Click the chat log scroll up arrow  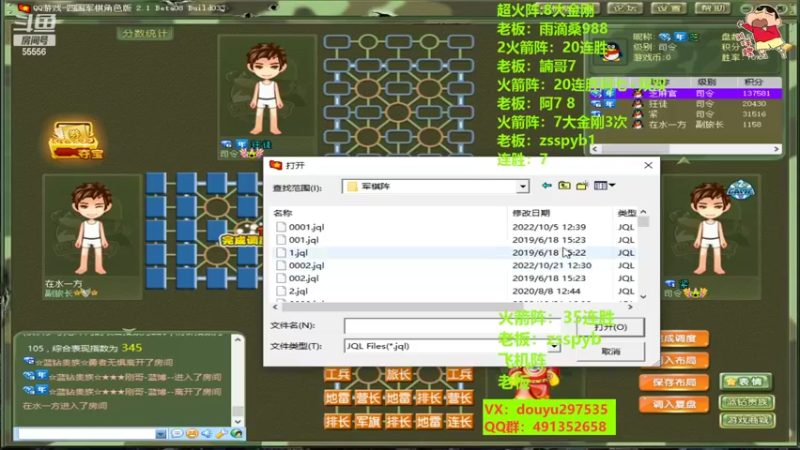click(x=238, y=340)
